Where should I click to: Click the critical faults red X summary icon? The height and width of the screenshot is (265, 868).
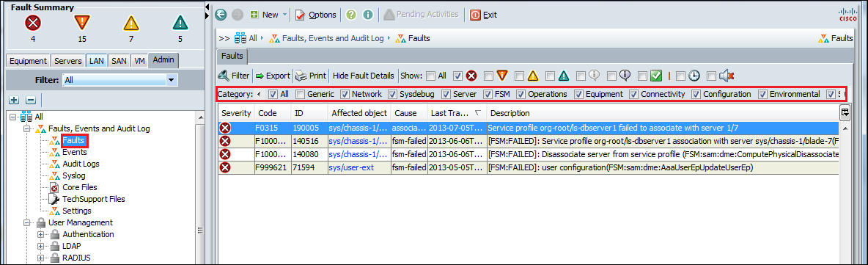[x=33, y=23]
